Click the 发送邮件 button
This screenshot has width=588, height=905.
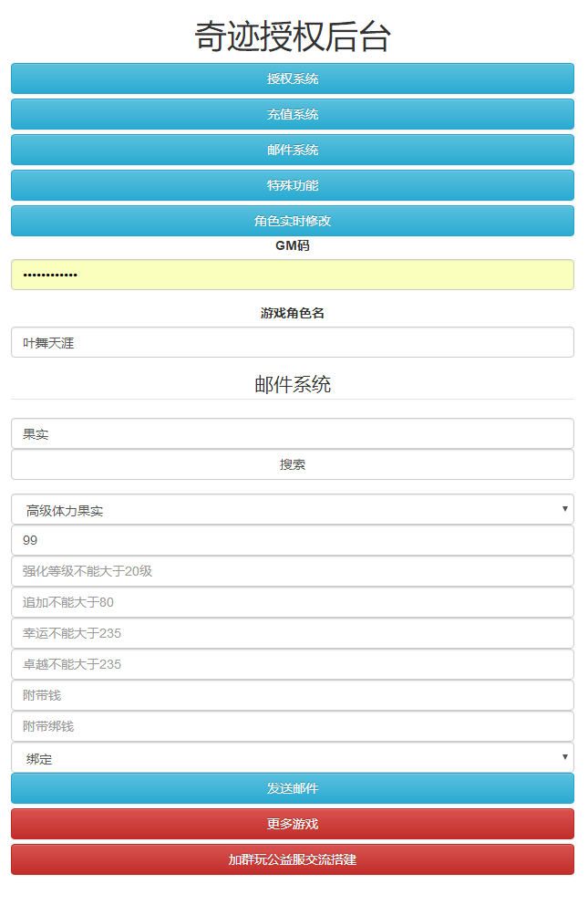[x=293, y=788]
